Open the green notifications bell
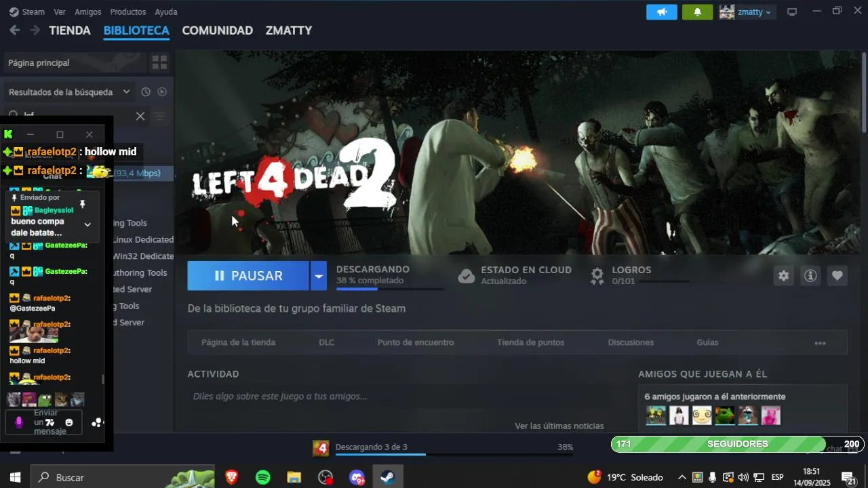Screen dimensions: 868x488 (697, 12)
